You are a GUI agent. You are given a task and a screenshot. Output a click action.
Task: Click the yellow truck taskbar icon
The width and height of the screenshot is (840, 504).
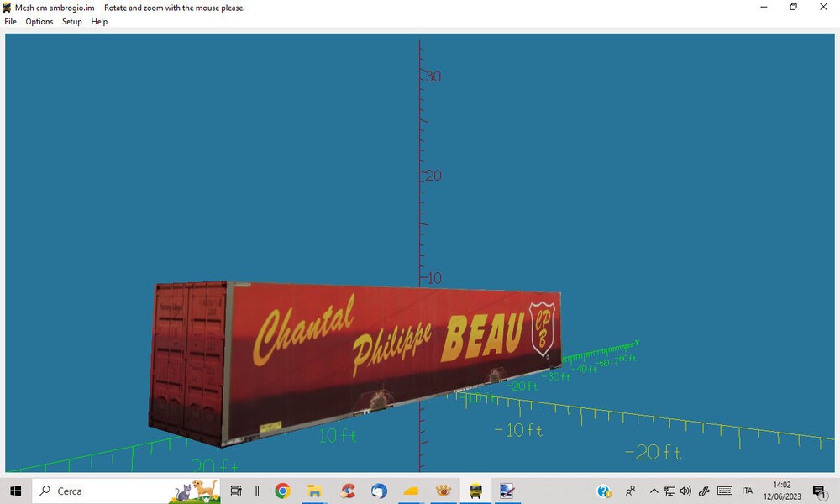point(475,491)
